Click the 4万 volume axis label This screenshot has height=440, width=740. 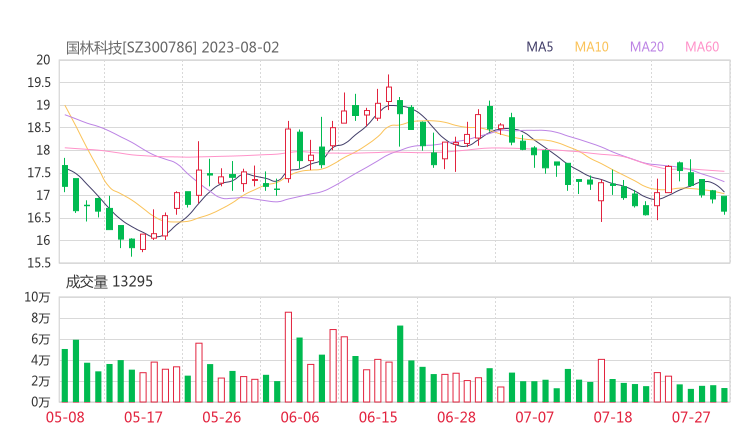pyautogui.click(x=41, y=360)
